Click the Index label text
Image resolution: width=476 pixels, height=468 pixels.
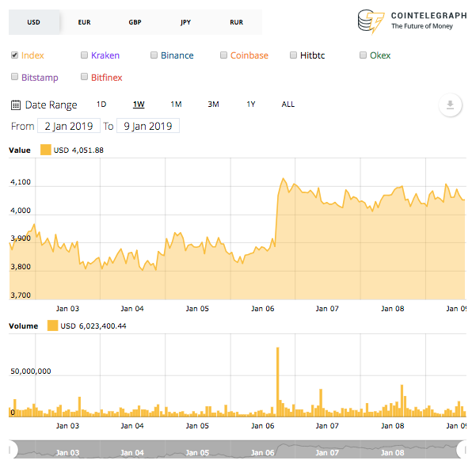[32, 55]
